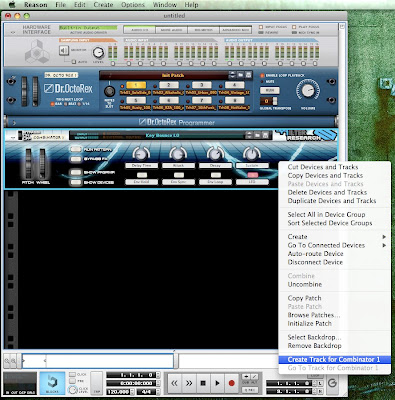This screenshot has width=395, height=400.
Task: Open the Options menu
Action: click(133, 5)
